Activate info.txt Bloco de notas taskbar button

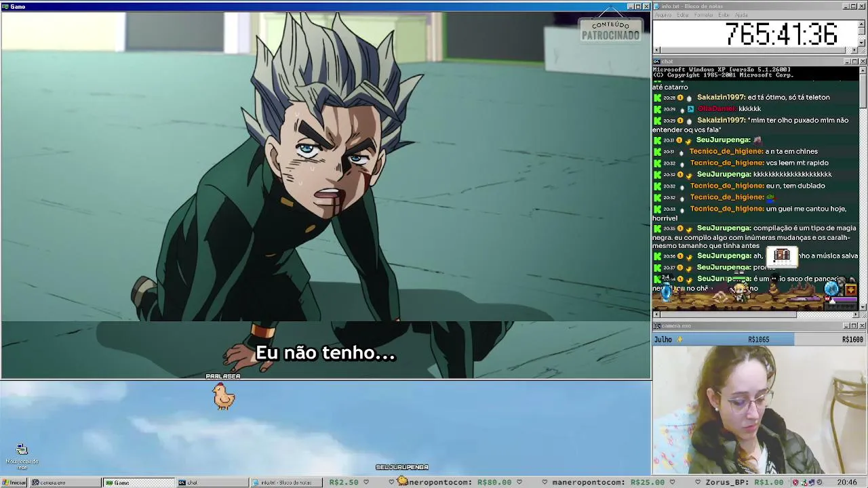[285, 483]
